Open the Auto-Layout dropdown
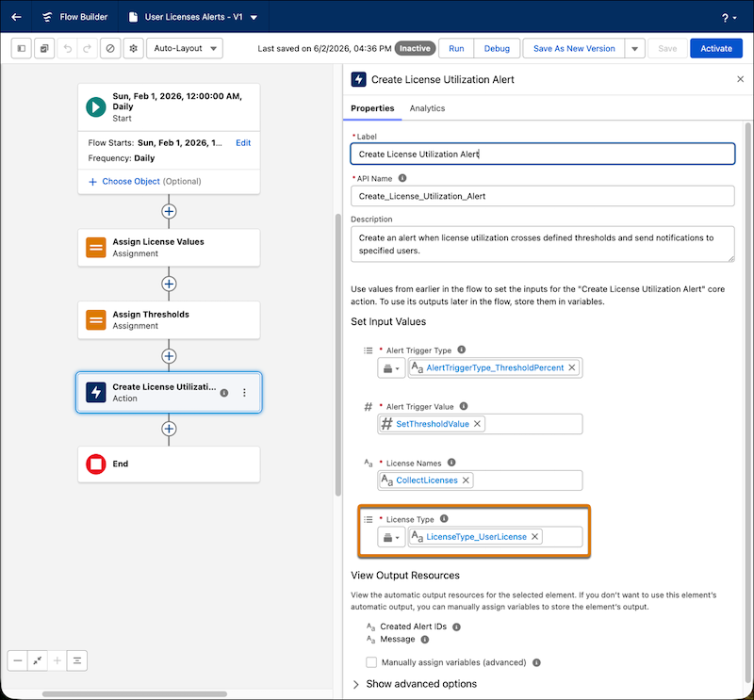Image resolution: width=754 pixels, height=700 pixels. [185, 49]
